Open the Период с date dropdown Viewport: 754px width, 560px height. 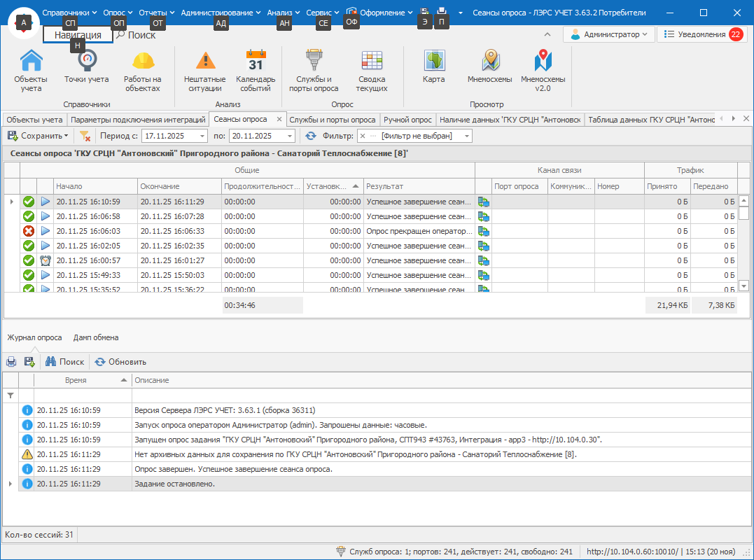coord(202,136)
